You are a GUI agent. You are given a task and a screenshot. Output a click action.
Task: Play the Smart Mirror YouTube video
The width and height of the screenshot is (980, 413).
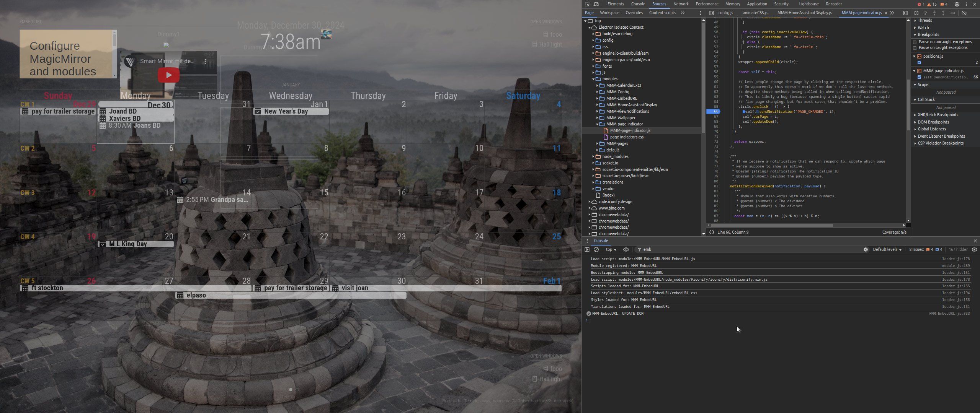[168, 75]
